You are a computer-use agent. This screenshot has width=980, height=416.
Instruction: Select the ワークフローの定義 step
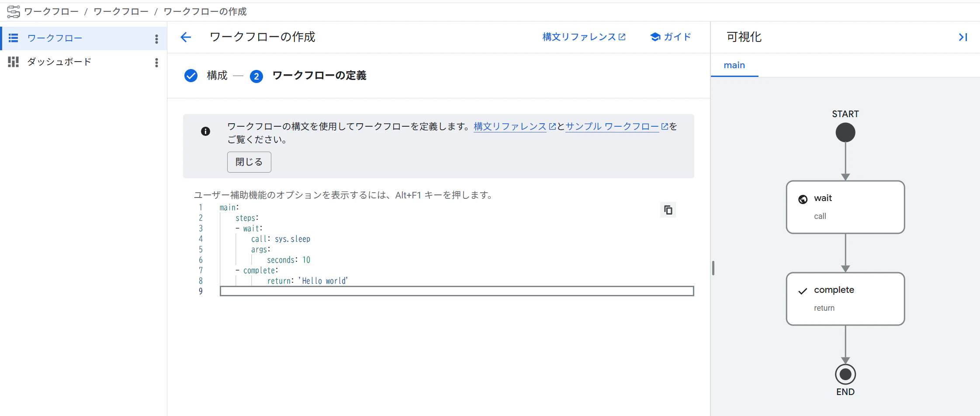coord(319,76)
